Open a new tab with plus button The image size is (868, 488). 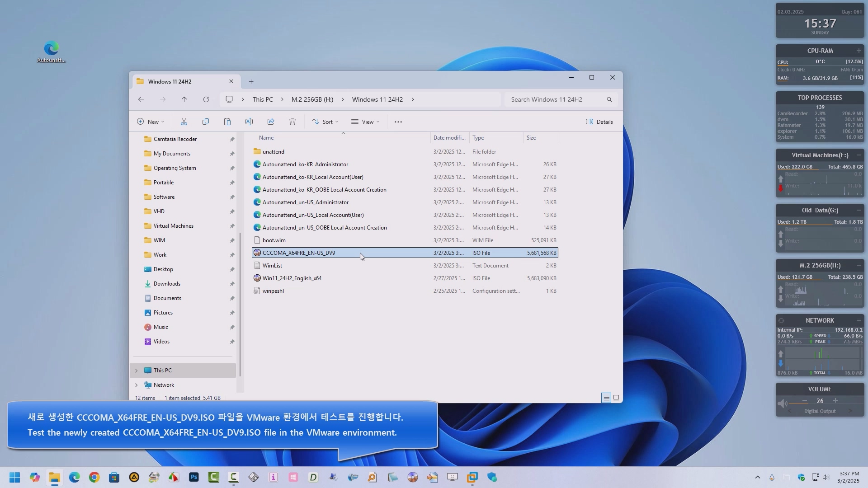point(251,81)
